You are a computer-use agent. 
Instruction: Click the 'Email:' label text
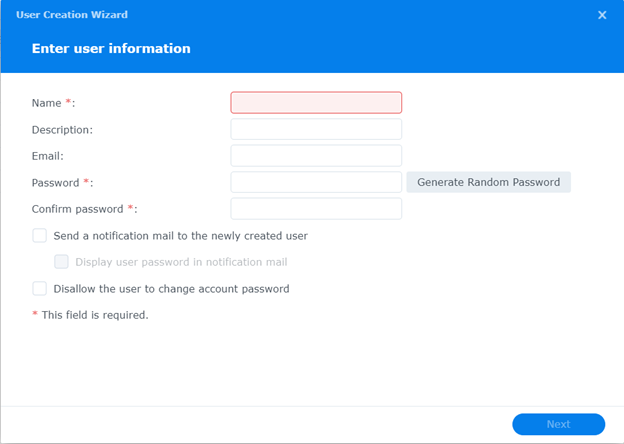point(48,156)
